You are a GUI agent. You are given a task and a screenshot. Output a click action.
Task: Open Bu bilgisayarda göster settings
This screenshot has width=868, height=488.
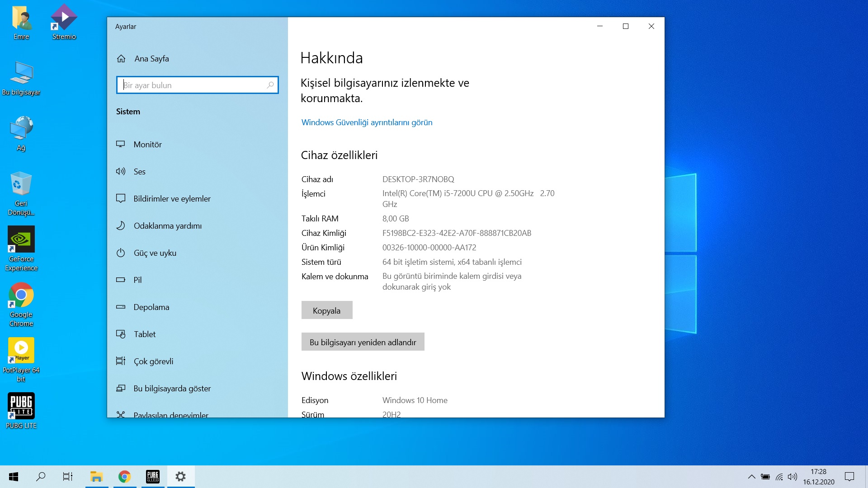(x=198, y=389)
